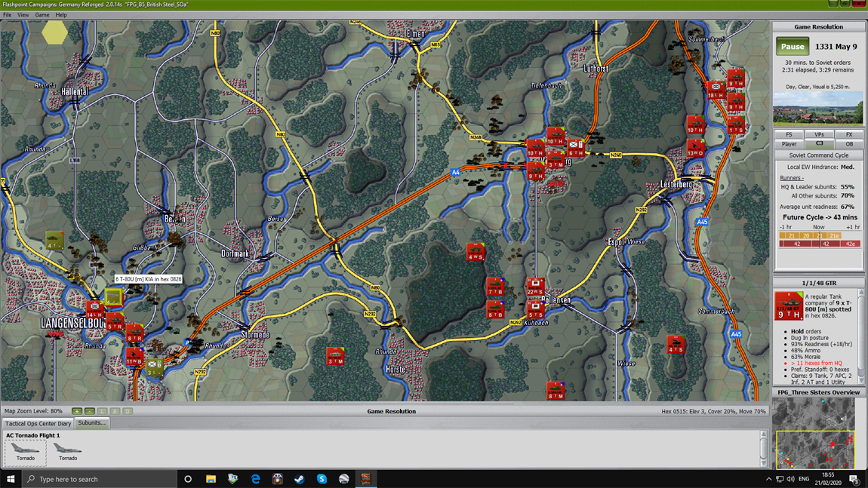868x488 pixels.
Task: Select the C3 panel tab
Action: [819, 143]
